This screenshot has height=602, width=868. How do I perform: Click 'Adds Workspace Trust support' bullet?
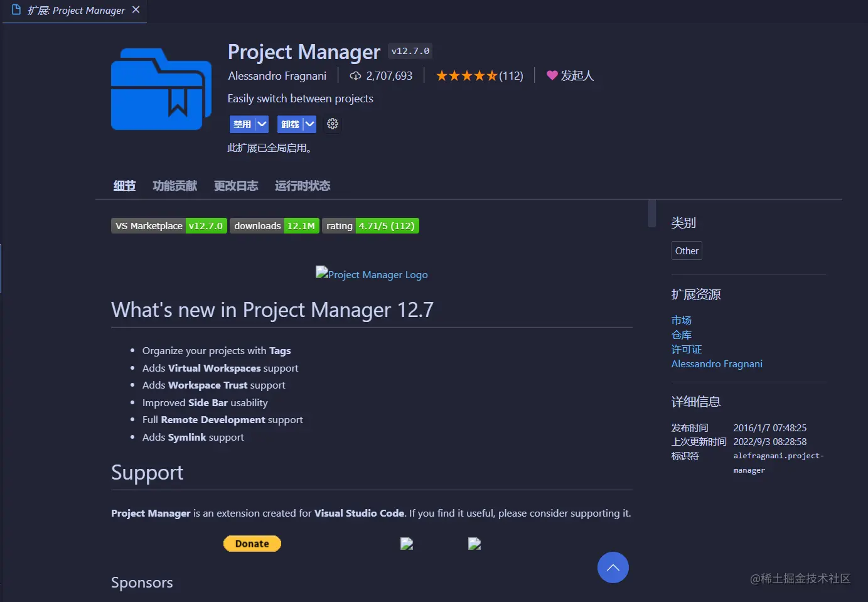(213, 385)
